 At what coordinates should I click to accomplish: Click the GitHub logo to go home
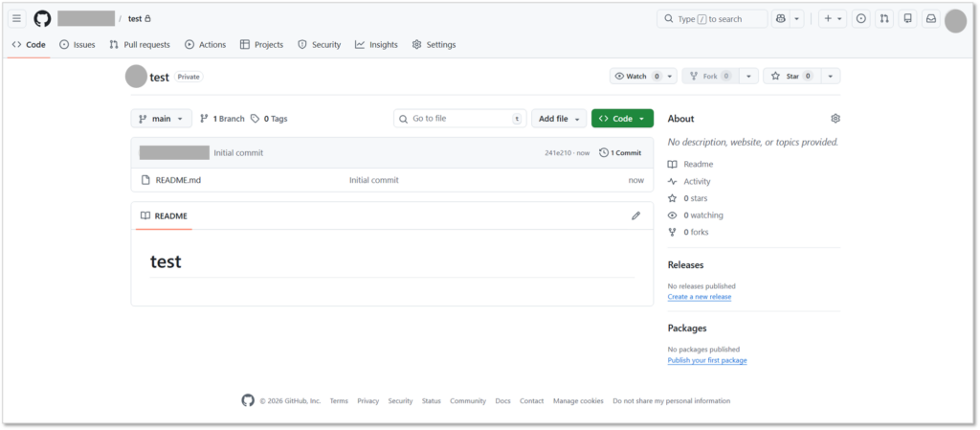(x=42, y=19)
